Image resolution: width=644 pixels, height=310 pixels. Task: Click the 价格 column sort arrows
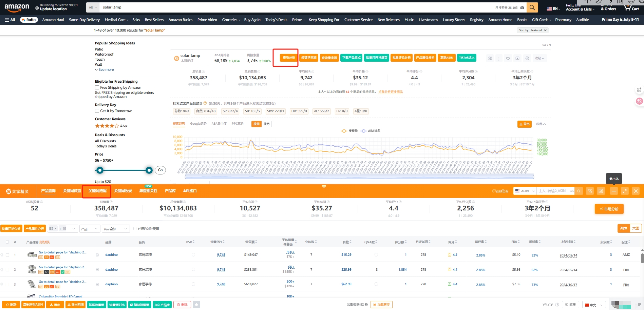coord(351,242)
